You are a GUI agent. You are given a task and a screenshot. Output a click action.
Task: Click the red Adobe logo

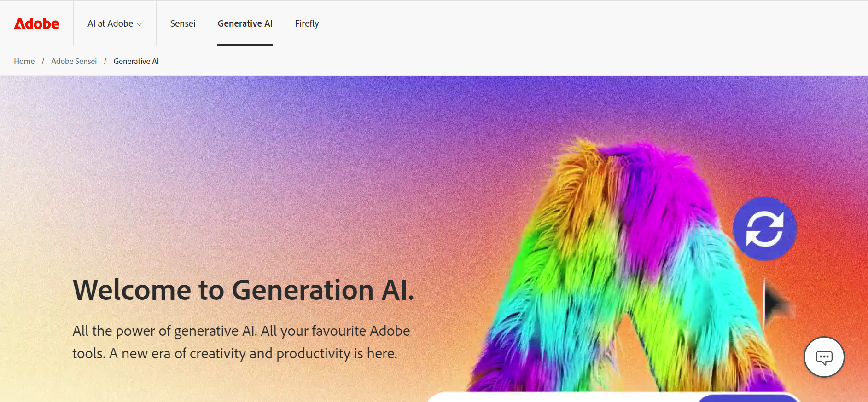[x=37, y=23]
